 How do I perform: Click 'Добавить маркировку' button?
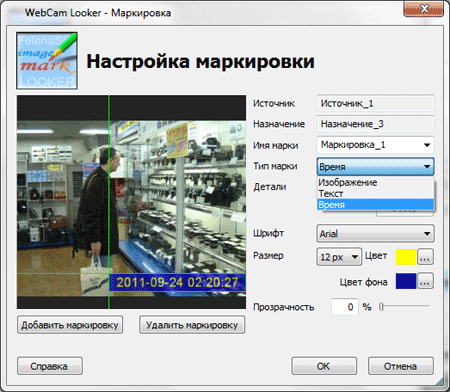70,325
